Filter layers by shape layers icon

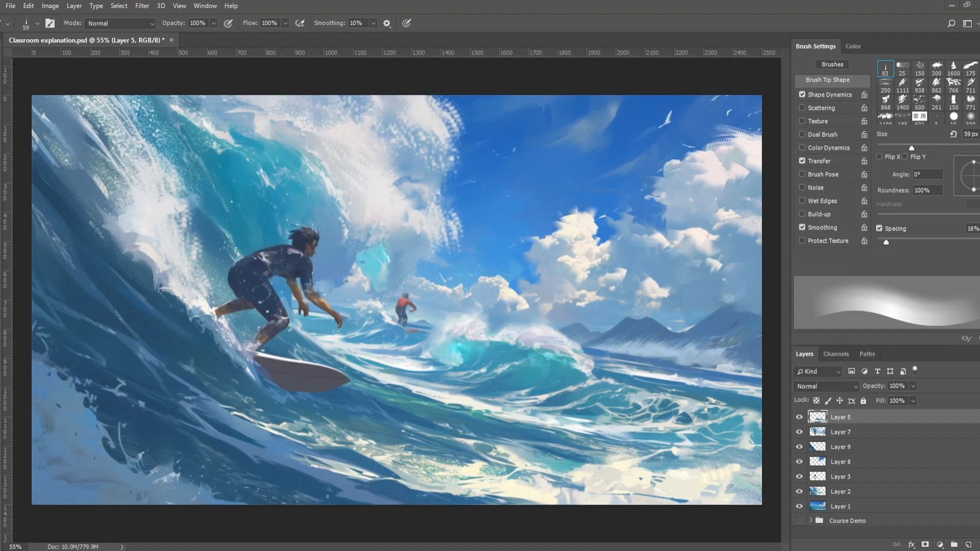[x=890, y=371]
